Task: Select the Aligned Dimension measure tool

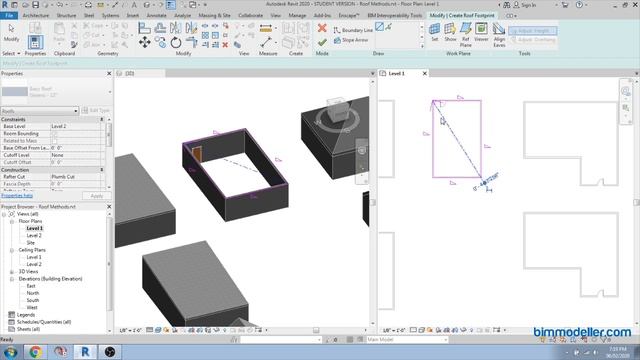Action: 266,28
